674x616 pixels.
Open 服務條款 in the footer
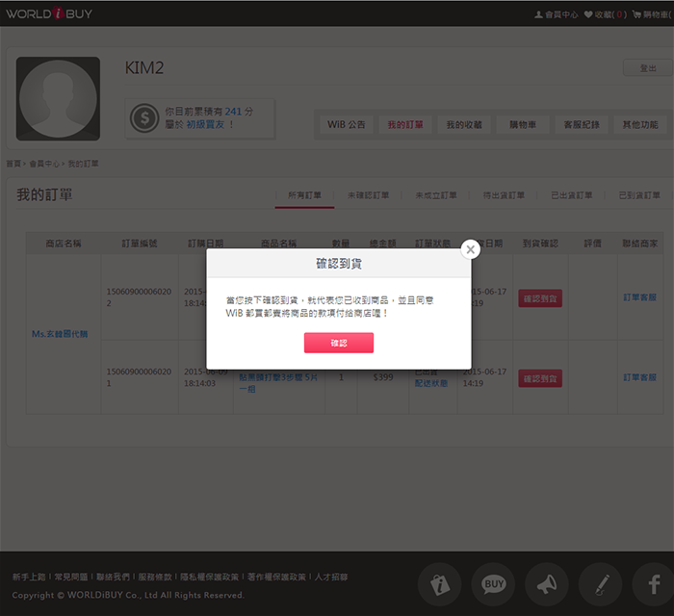(x=155, y=577)
